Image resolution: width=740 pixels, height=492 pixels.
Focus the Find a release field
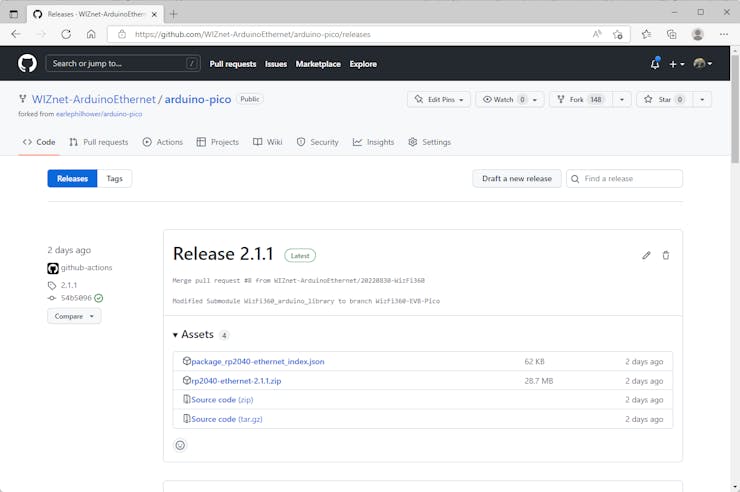coord(624,178)
